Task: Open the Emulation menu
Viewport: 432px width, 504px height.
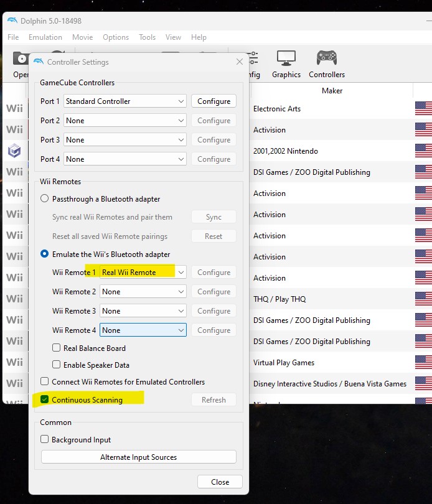Action: coord(45,37)
